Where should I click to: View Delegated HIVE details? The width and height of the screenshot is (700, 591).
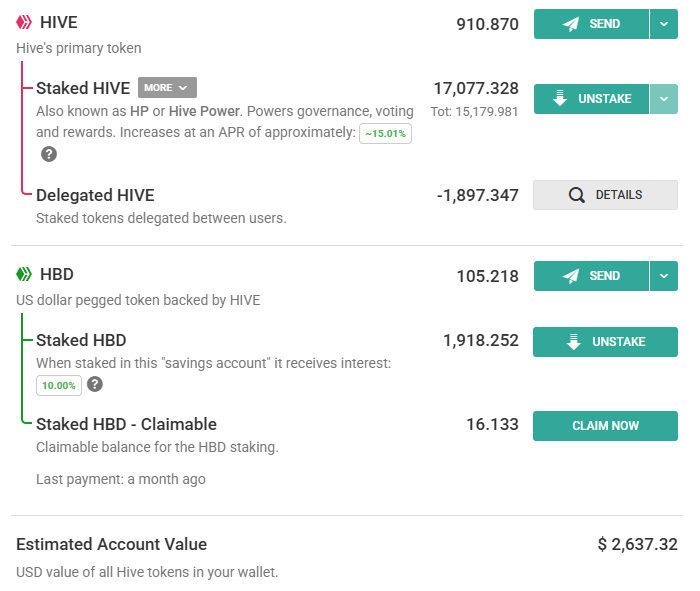605,195
